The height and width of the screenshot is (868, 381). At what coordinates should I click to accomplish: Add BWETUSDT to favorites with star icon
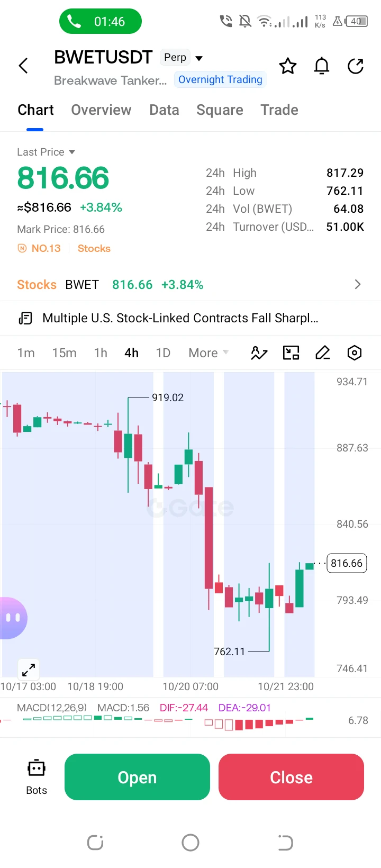pos(288,66)
